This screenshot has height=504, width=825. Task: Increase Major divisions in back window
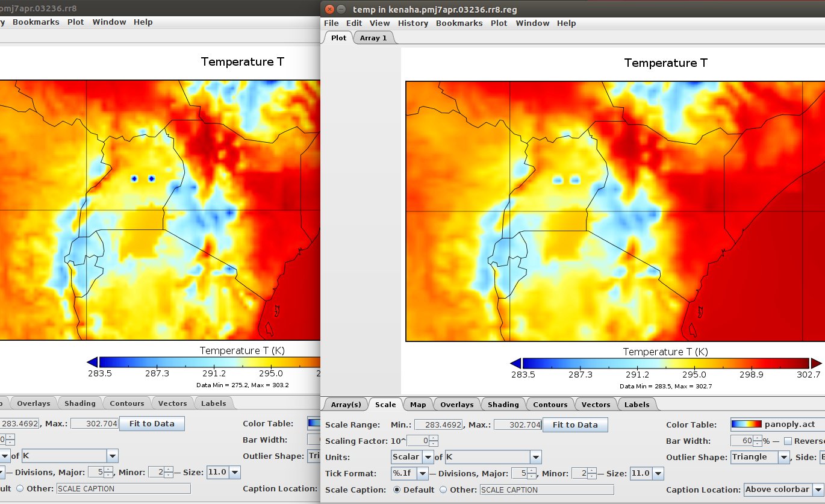[107, 469]
